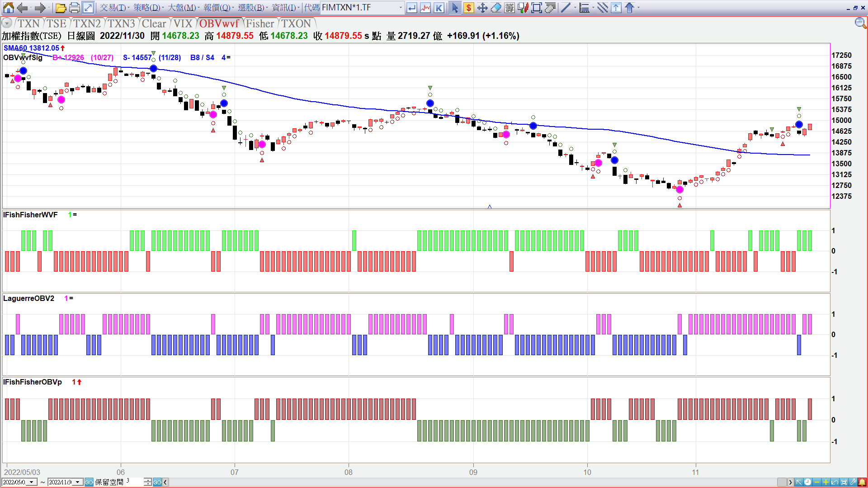Click the Home icon in toolbar
The image size is (868, 488).
pos(9,8)
